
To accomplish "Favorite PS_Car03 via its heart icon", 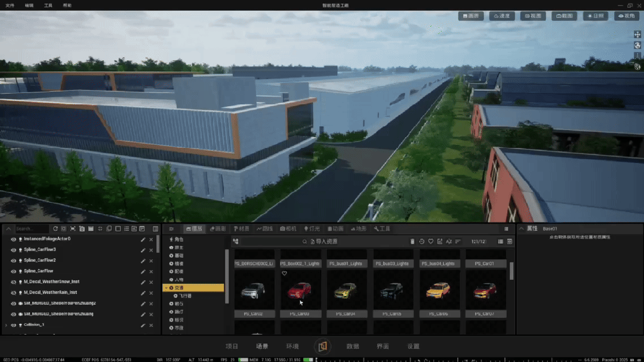I will [284, 273].
